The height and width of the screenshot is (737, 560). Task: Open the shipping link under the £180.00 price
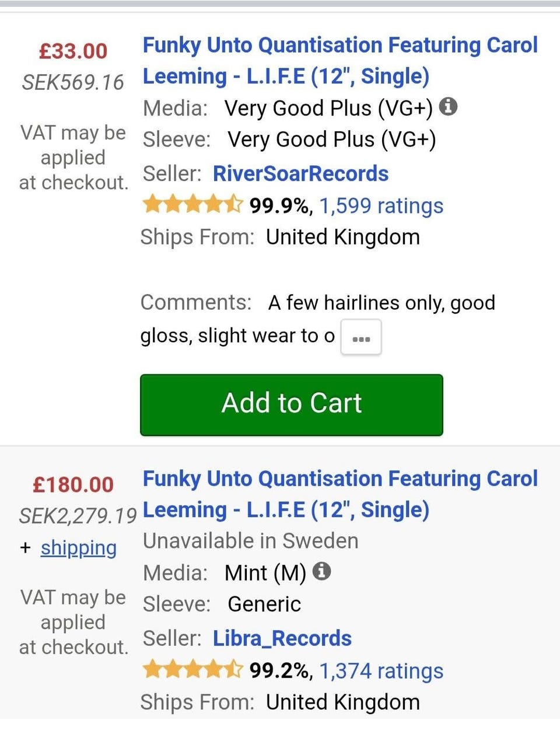(x=78, y=547)
